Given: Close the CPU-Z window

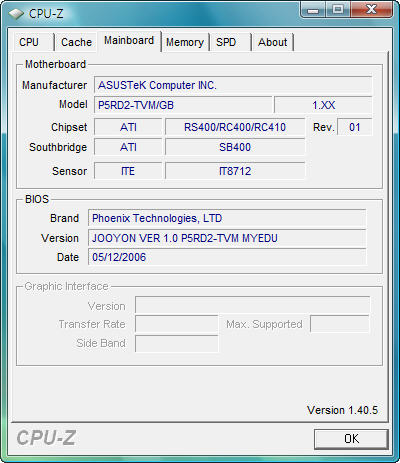Looking at the screenshot, I should (x=371, y=10).
